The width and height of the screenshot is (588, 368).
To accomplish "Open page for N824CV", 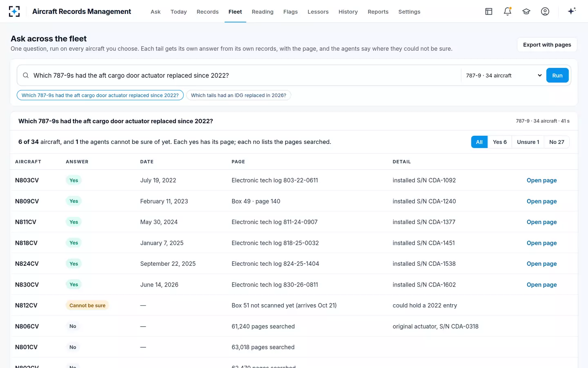I will click(x=541, y=264).
